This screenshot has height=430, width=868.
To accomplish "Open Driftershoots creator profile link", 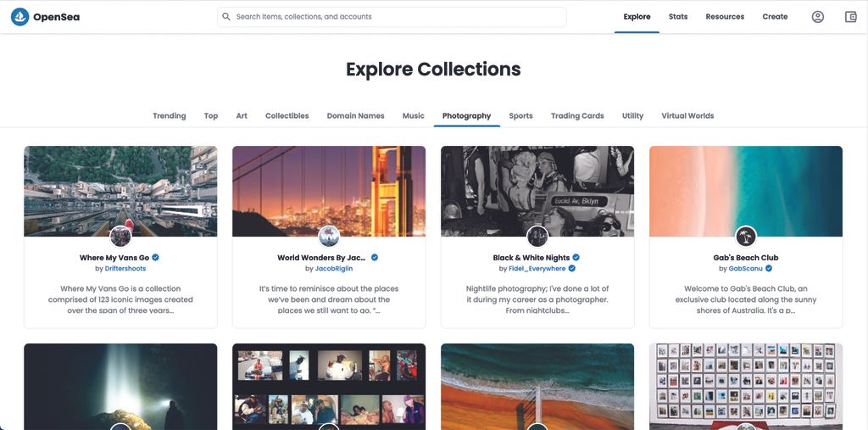I will 125,269.
